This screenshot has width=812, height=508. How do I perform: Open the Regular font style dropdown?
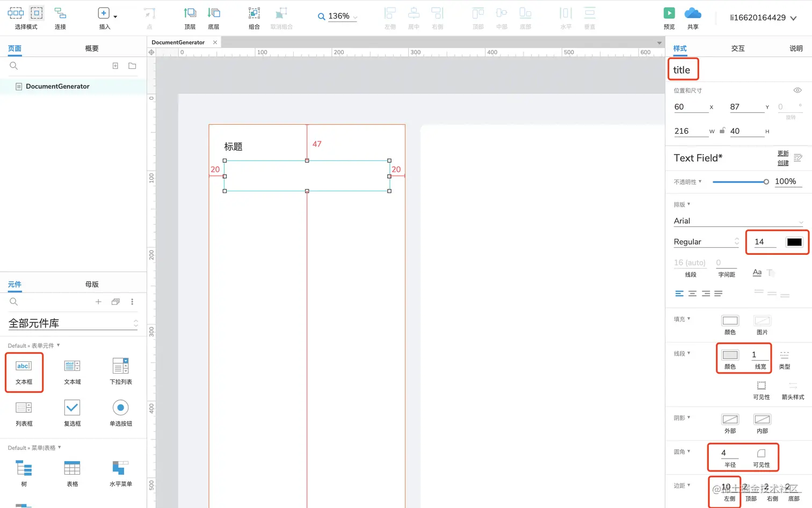click(x=706, y=242)
